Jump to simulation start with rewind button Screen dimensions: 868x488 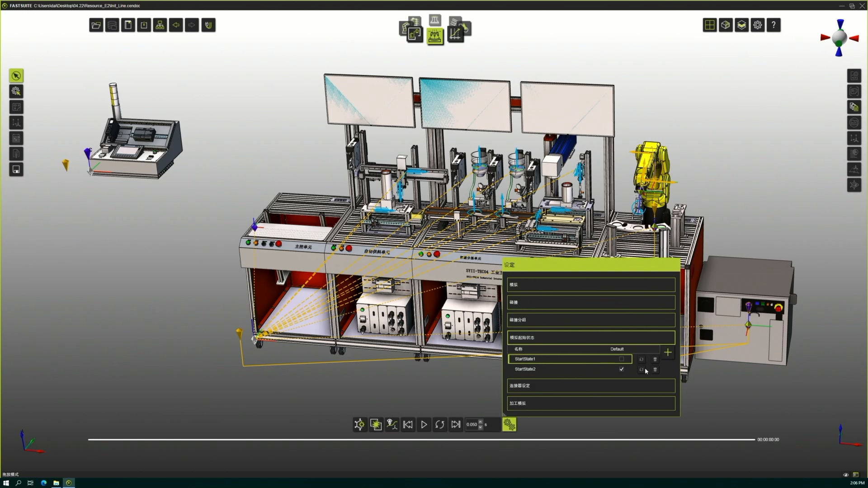pos(408,424)
